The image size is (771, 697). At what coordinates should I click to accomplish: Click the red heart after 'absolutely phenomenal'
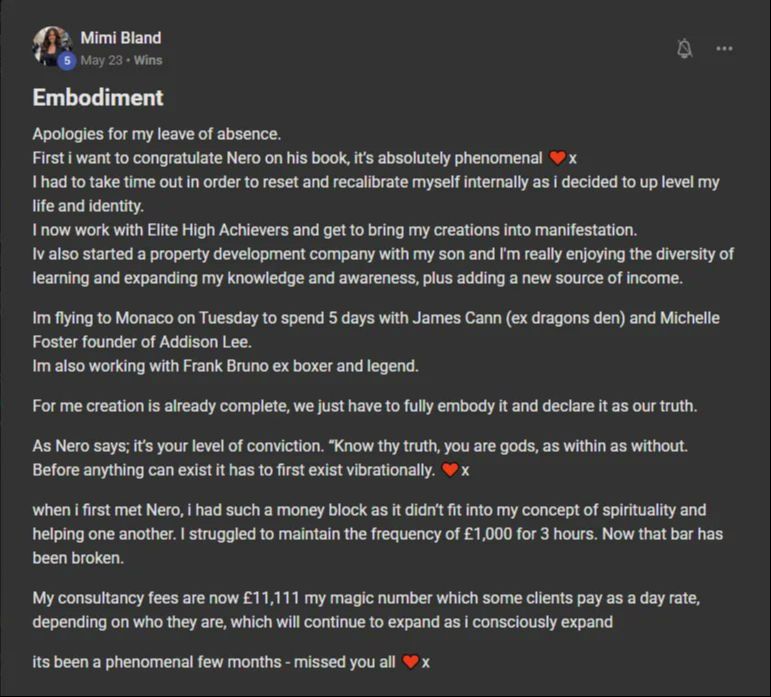pos(557,158)
